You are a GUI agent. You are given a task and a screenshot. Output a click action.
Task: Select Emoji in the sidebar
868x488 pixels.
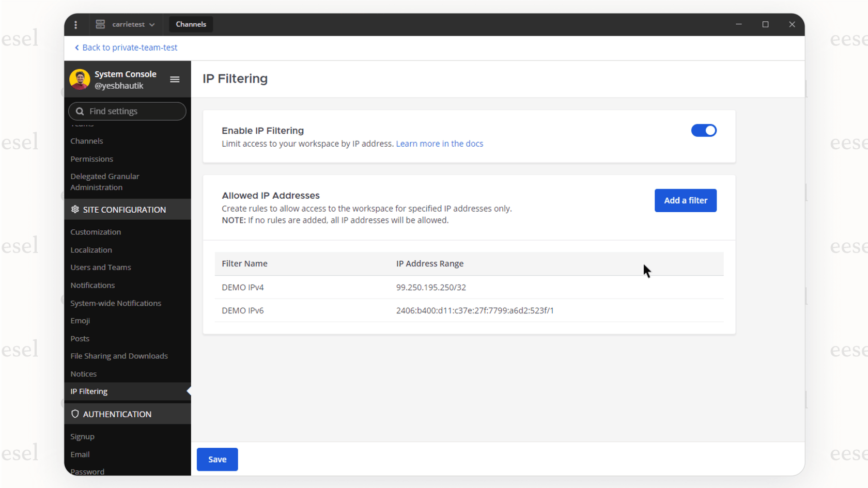pyautogui.click(x=80, y=320)
